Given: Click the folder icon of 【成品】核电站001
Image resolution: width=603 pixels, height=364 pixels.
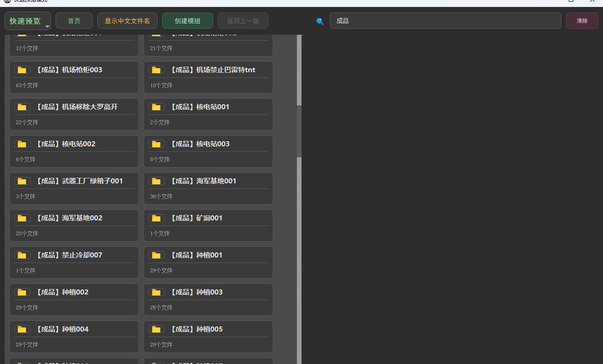Looking at the screenshot, I should point(156,107).
